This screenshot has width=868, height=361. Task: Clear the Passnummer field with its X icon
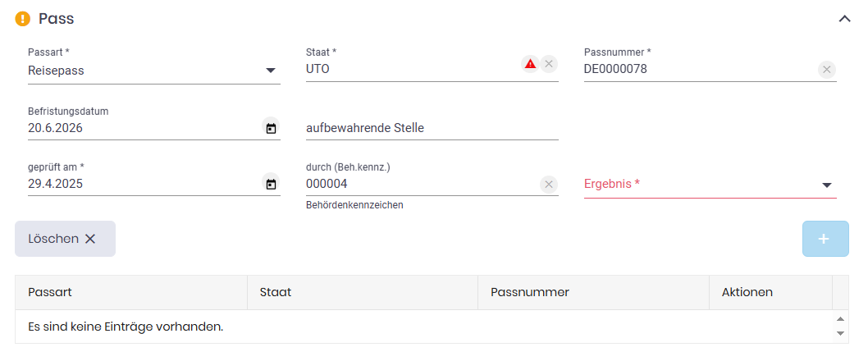(826, 70)
